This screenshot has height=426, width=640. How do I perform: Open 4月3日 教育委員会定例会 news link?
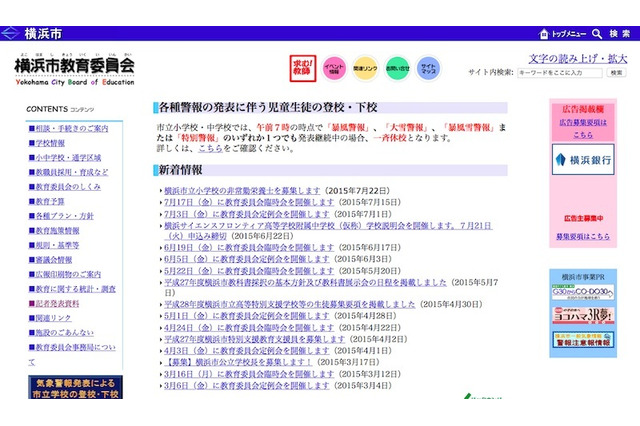(x=247, y=351)
